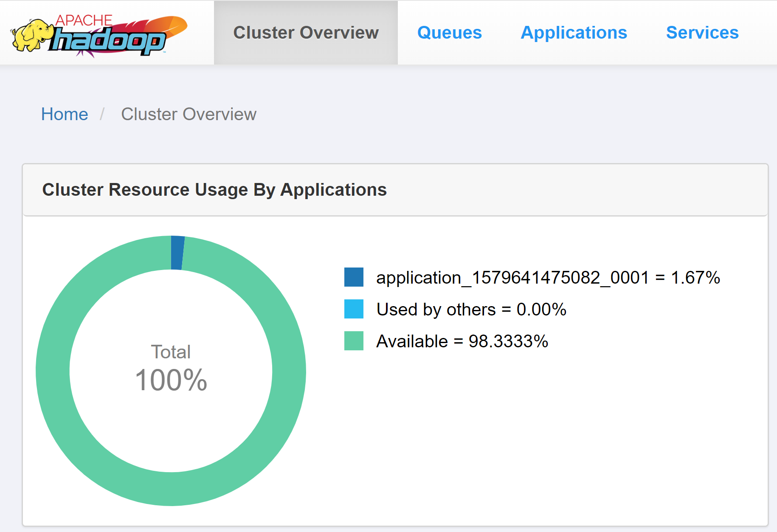The height and width of the screenshot is (532, 777).
Task: Click the green Available legend swatch
Action: (354, 341)
